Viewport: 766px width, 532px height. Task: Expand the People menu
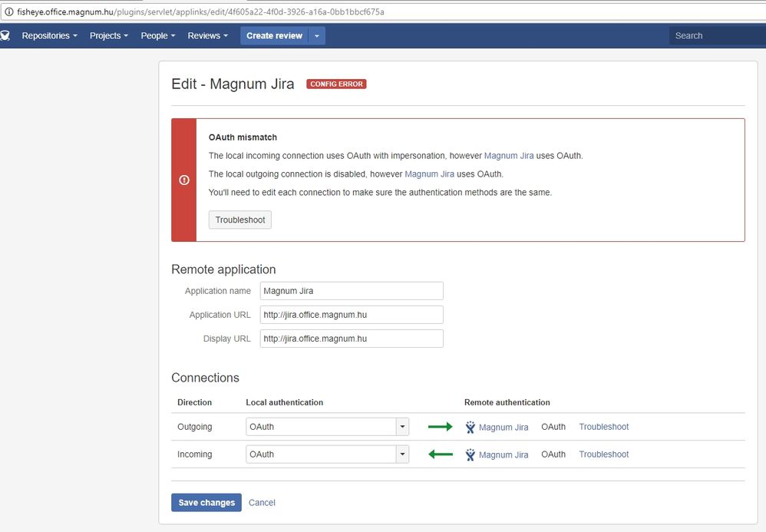pyautogui.click(x=158, y=36)
